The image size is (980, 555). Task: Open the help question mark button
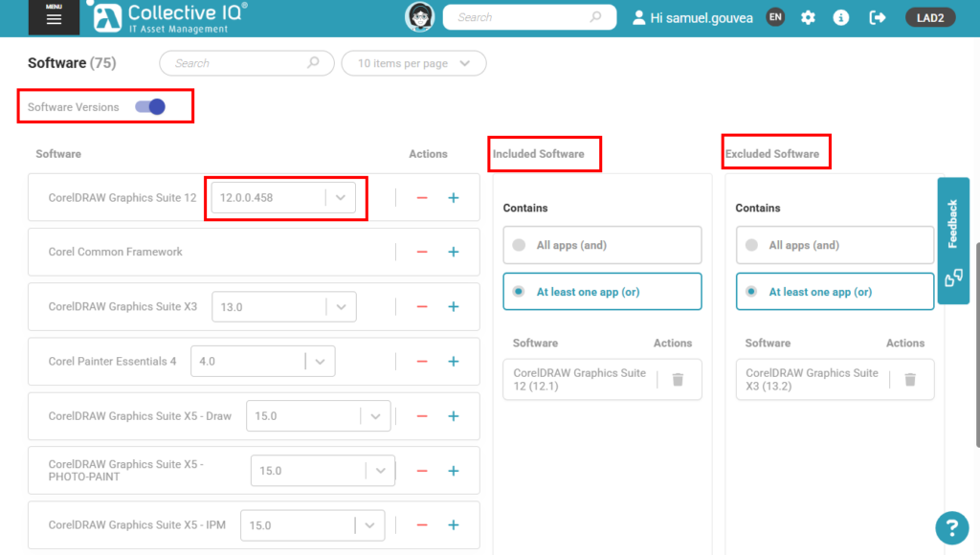[x=951, y=527]
